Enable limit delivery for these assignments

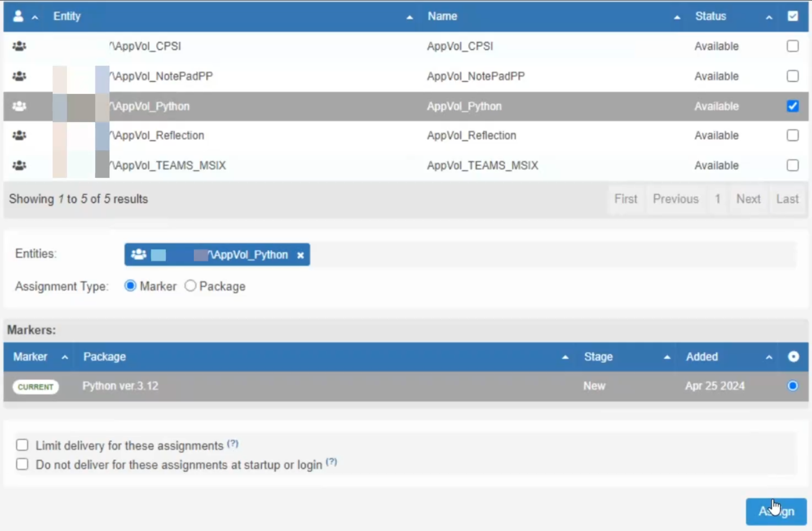pos(22,444)
